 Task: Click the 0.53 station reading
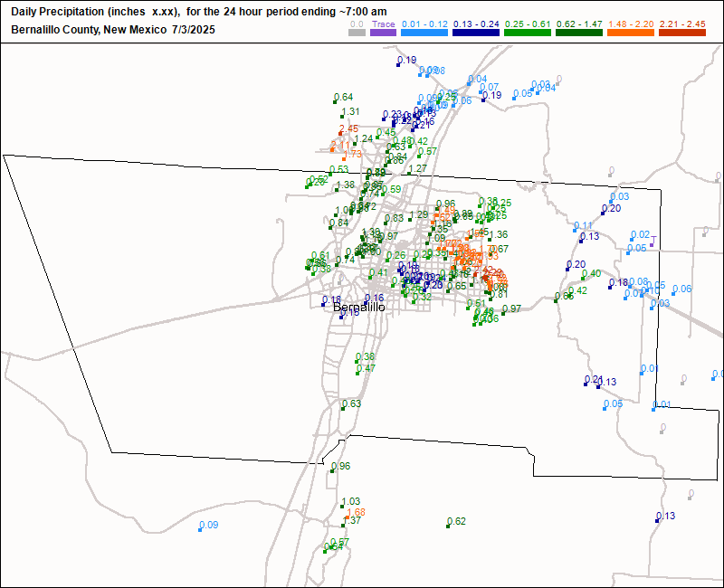coord(338,170)
